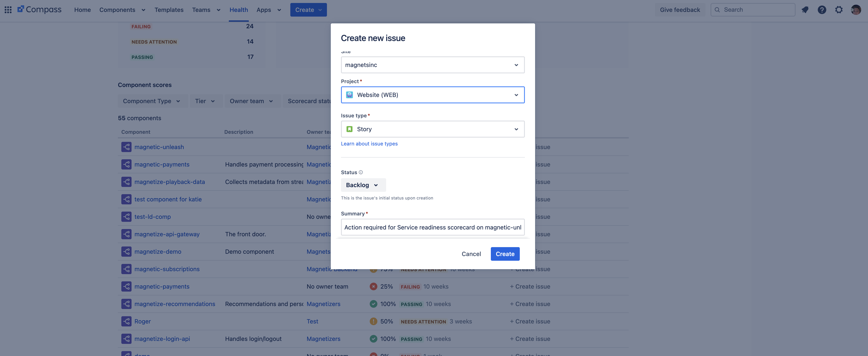Open the user profile avatar
Screen dimensions: 868x356
point(856,10)
